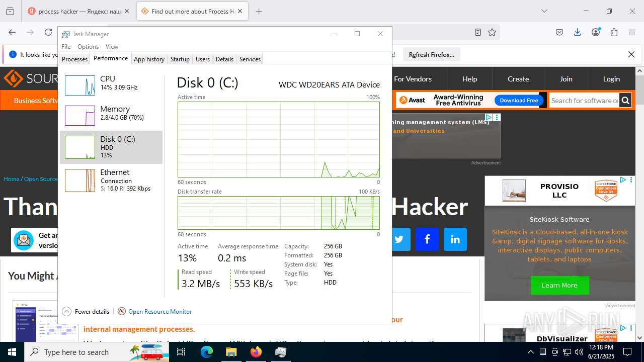The image size is (644, 362).
Task: Toggle Firefox reader view
Action: pyautogui.click(x=478, y=32)
